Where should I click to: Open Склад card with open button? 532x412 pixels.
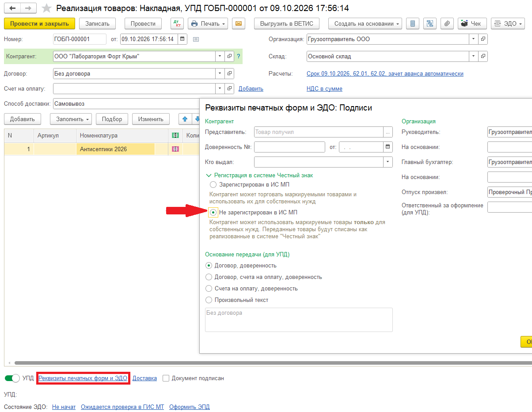483,57
